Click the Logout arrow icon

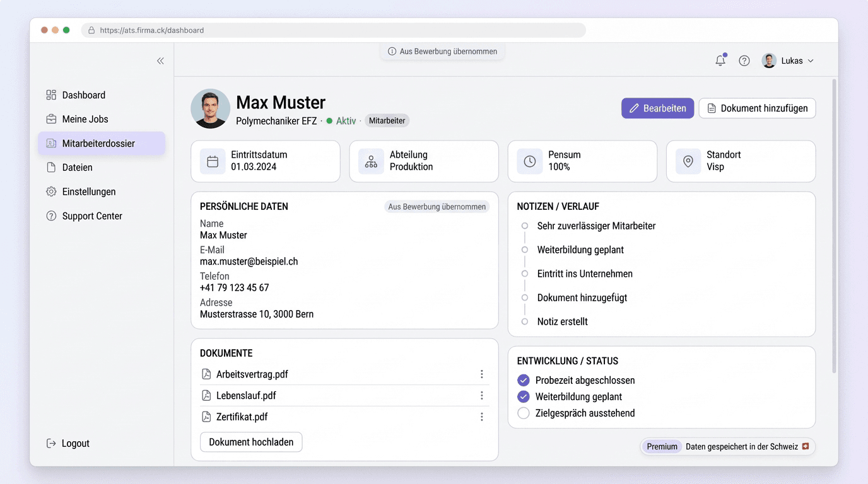(51, 444)
